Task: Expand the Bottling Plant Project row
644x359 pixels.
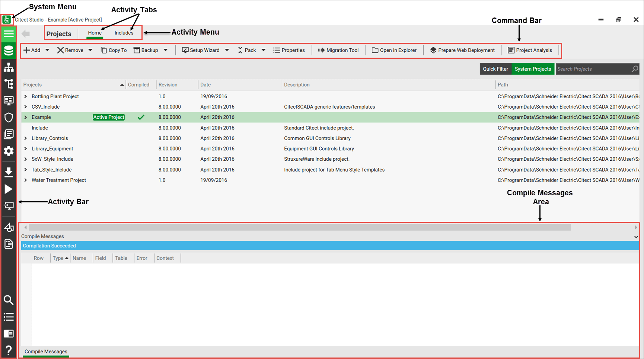Action: pos(26,96)
